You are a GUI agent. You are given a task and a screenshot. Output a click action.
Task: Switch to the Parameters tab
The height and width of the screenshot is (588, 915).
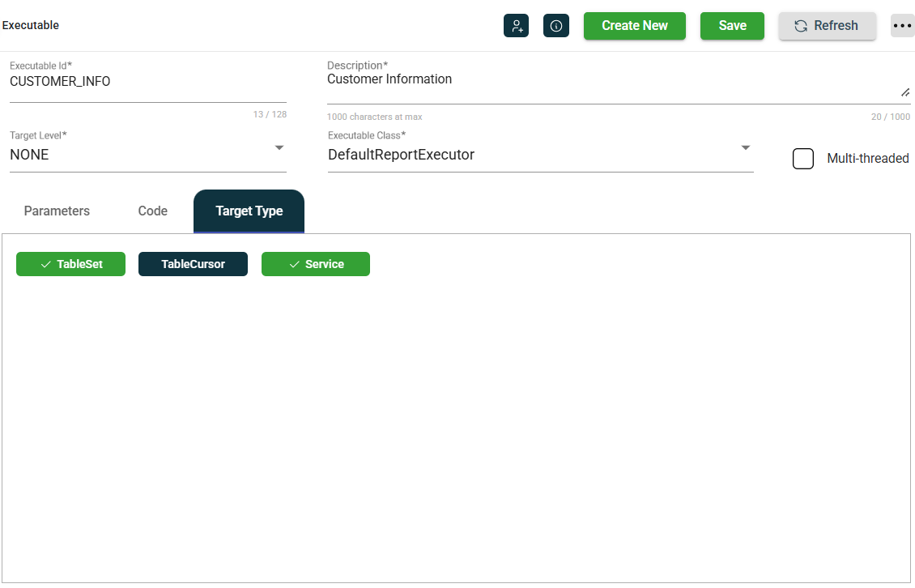point(57,211)
